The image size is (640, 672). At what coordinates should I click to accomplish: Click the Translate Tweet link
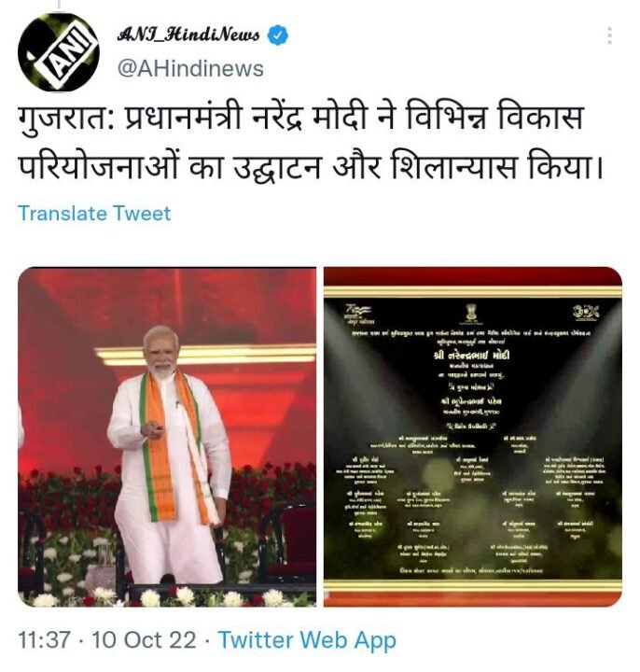(x=94, y=213)
